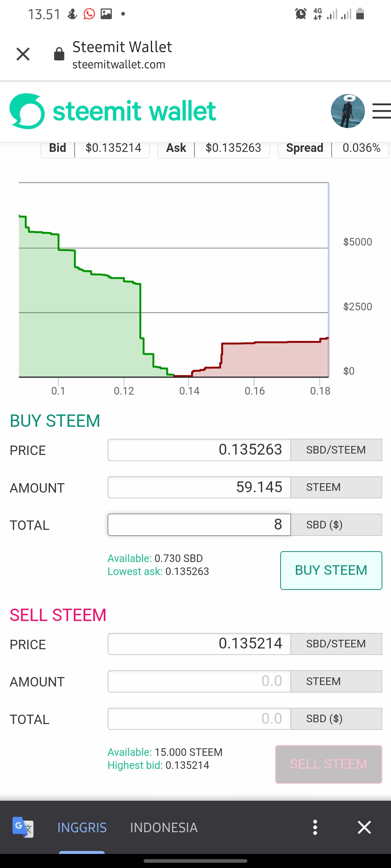Dismiss the translation bar with X
Image resolution: width=391 pixels, height=868 pixels.
tap(364, 827)
